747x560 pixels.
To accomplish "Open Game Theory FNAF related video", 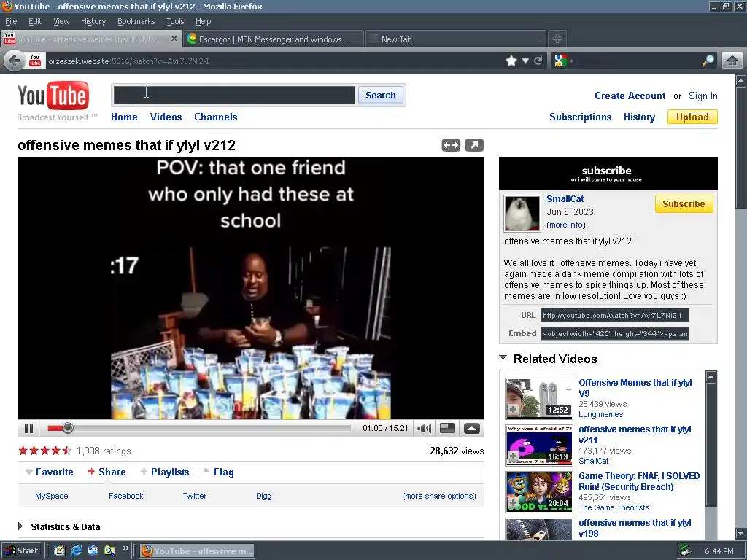I will tap(639, 481).
